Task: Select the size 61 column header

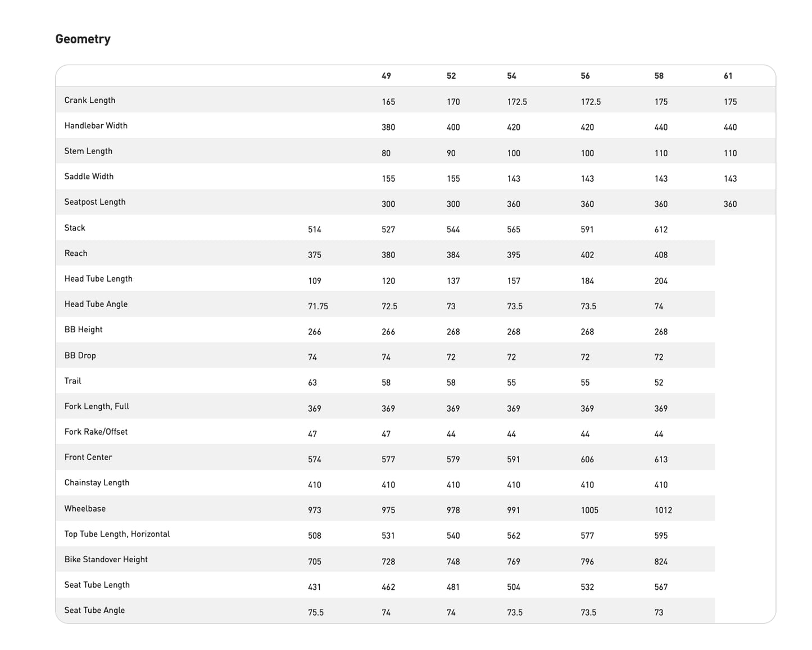Action: [x=728, y=76]
